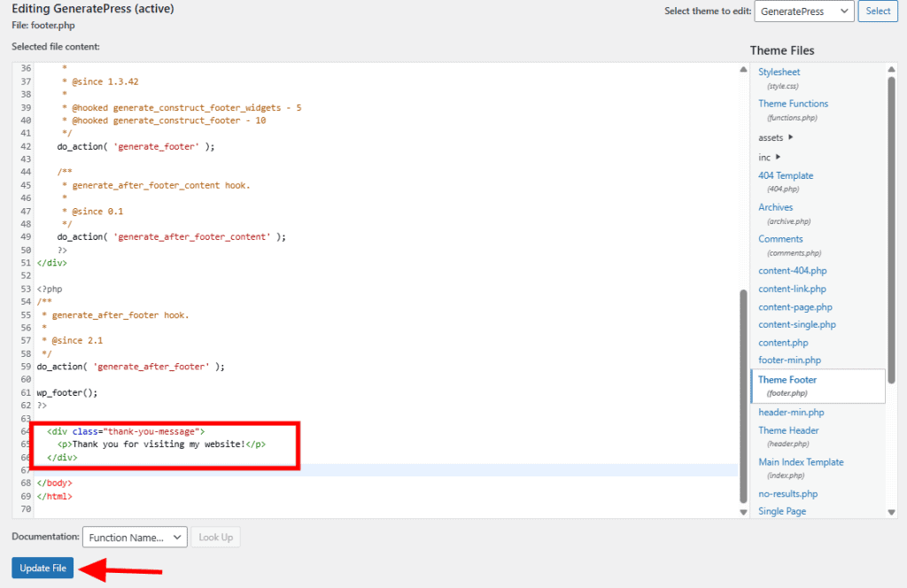Open the Single Page template
This screenshot has width=907, height=588.
[782, 511]
